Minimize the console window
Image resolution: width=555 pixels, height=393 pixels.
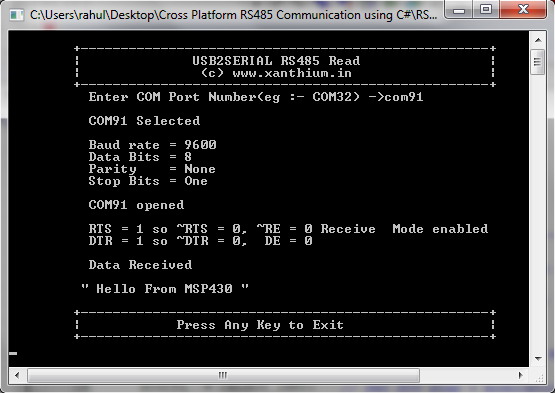[458, 10]
